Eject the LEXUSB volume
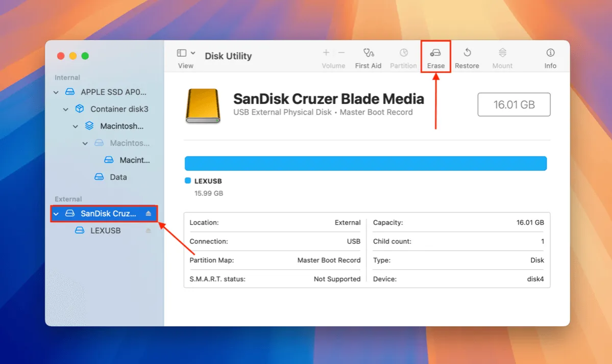The height and width of the screenshot is (364, 612). pyautogui.click(x=149, y=230)
